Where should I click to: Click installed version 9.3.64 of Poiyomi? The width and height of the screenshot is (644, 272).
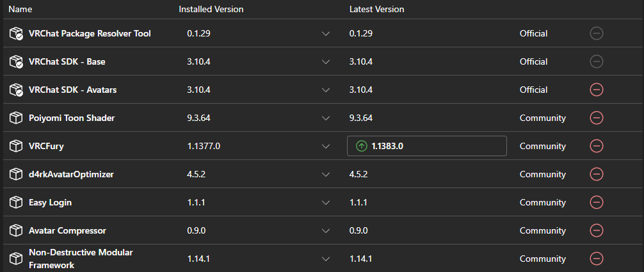pyautogui.click(x=199, y=118)
